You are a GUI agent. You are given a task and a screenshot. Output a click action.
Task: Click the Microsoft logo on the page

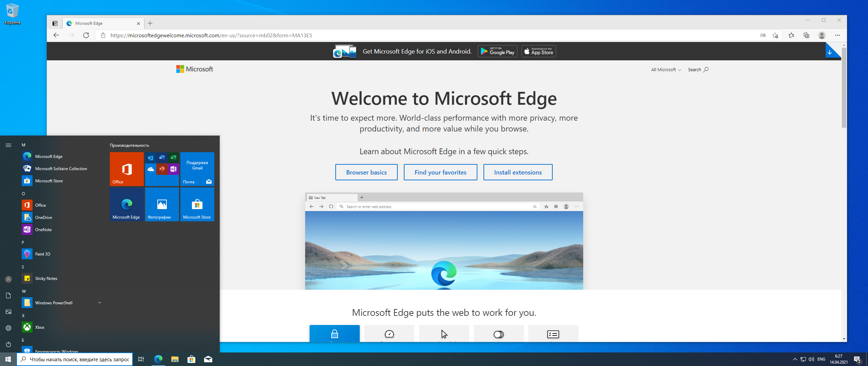pos(195,69)
